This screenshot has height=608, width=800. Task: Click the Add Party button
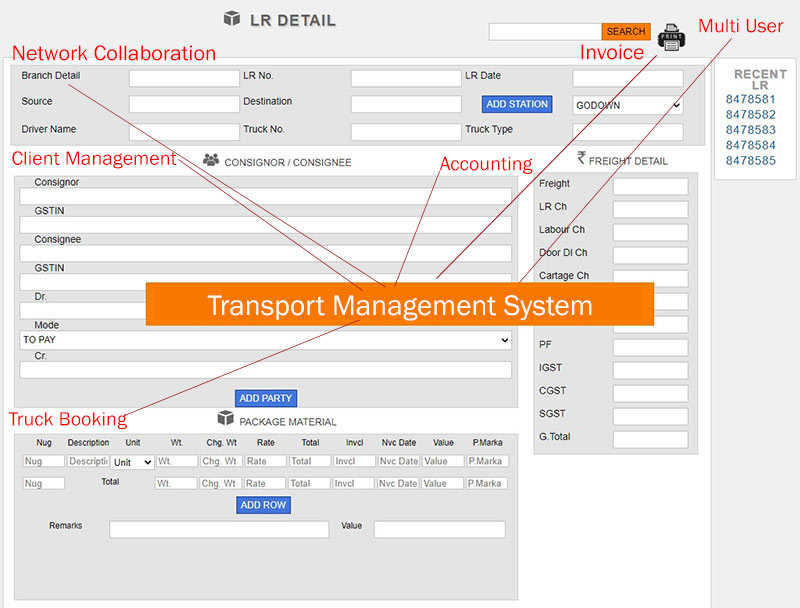(265, 398)
